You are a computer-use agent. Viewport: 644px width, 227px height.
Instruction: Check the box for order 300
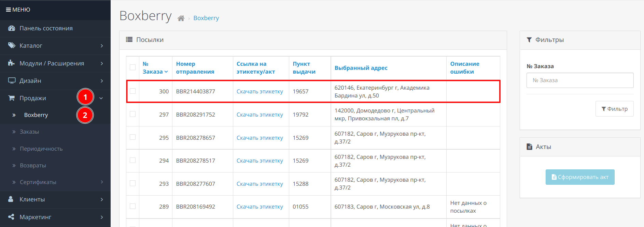click(x=132, y=91)
